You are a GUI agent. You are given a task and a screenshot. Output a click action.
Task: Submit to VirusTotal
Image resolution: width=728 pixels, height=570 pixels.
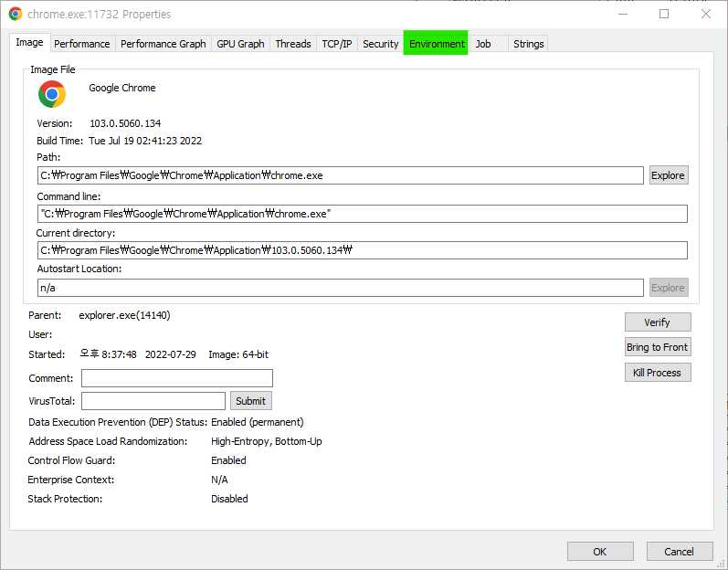(x=250, y=401)
